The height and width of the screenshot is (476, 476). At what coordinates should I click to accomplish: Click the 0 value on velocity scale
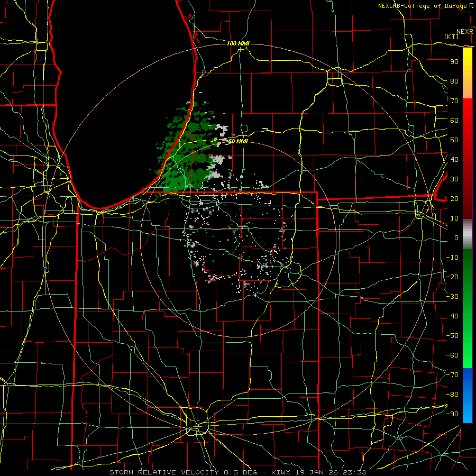pos(456,237)
